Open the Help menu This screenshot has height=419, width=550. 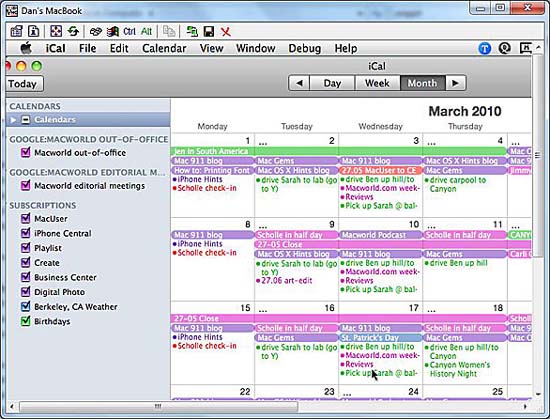coord(346,48)
